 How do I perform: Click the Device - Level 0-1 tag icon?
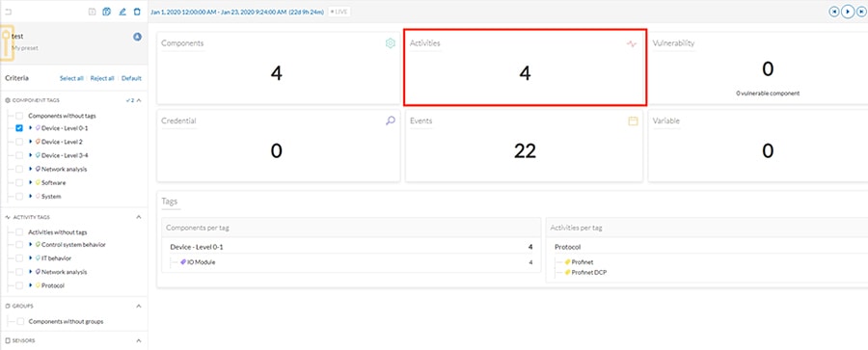(38, 128)
